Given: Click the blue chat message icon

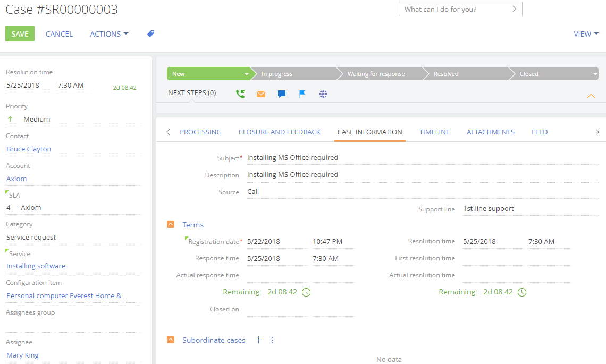Looking at the screenshot, I should (x=282, y=94).
